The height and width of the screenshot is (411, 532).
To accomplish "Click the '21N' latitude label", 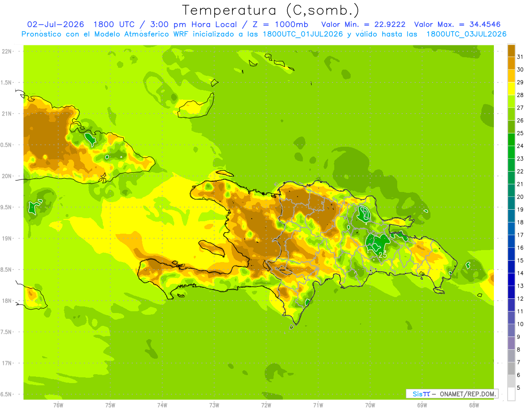I will (7, 114).
